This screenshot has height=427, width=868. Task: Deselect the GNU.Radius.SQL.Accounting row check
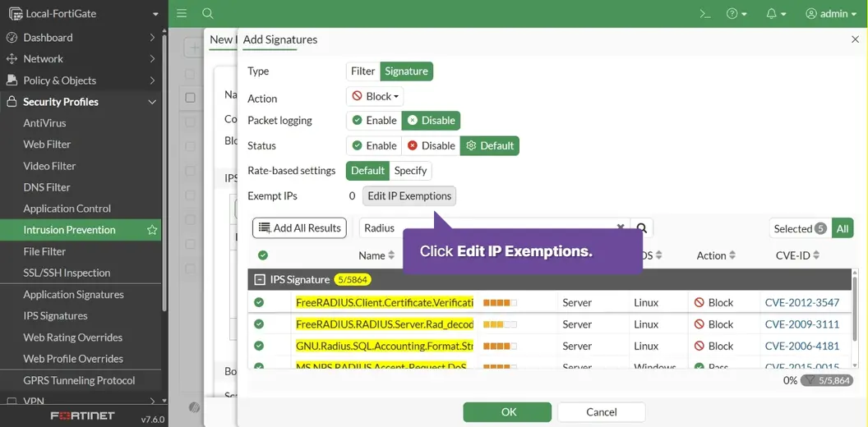[x=259, y=346]
